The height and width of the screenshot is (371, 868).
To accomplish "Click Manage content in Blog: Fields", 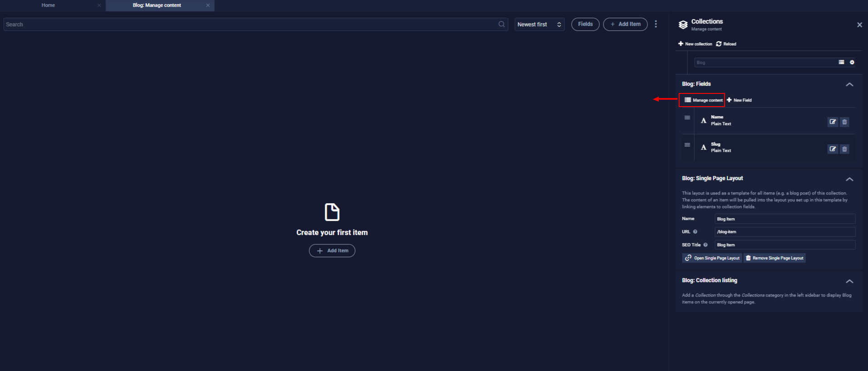I will (x=703, y=100).
